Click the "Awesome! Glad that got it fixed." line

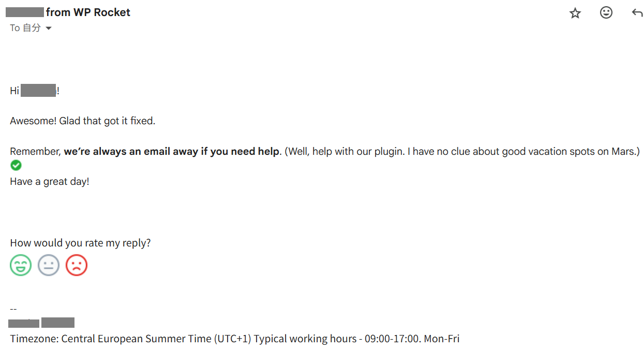pos(83,121)
